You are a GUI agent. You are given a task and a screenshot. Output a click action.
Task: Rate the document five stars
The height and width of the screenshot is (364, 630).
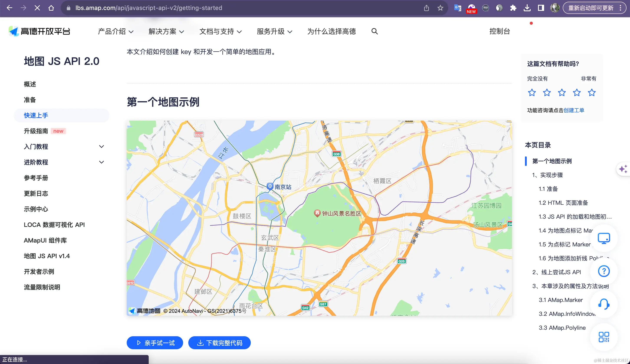click(x=592, y=92)
